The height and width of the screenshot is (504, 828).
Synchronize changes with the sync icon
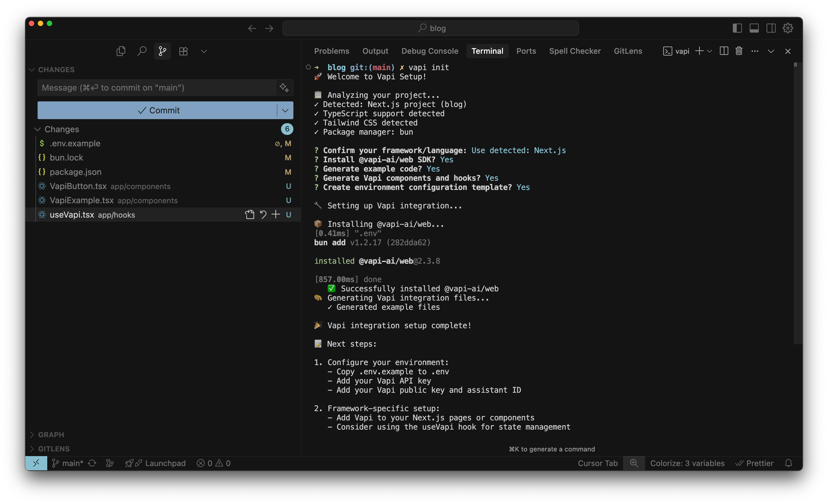(x=92, y=463)
